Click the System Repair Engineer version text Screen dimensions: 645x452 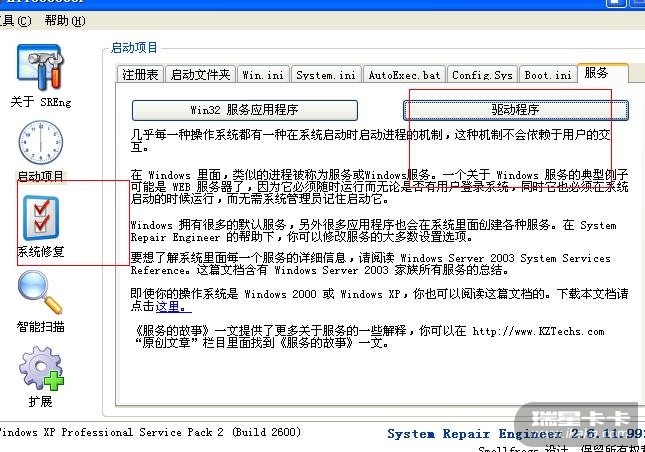[516, 433]
